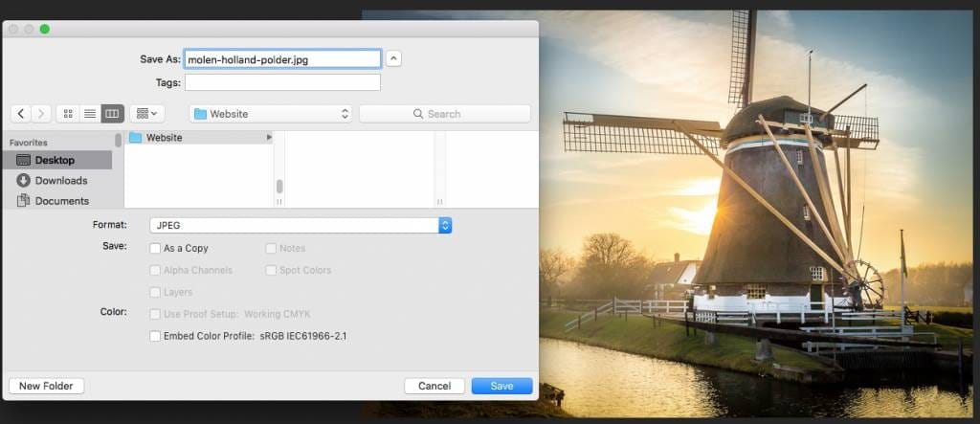Click the New Folder button
The height and width of the screenshot is (424, 980).
(x=46, y=386)
